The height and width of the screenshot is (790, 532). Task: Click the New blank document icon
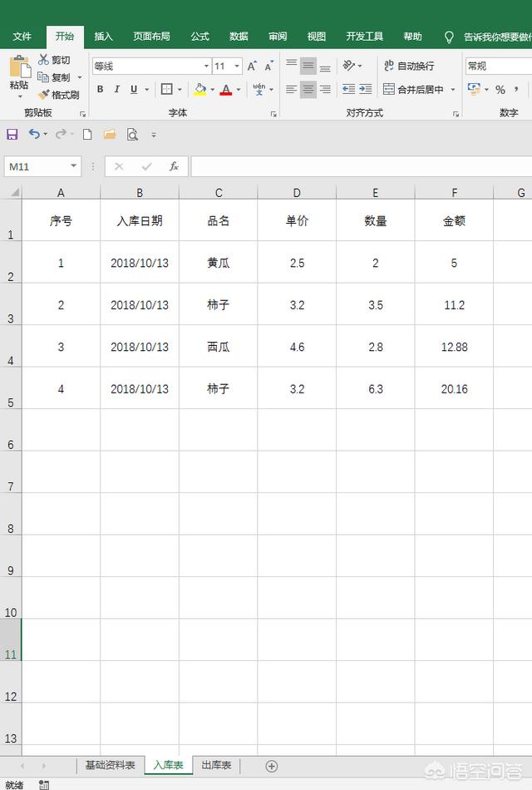click(x=87, y=134)
